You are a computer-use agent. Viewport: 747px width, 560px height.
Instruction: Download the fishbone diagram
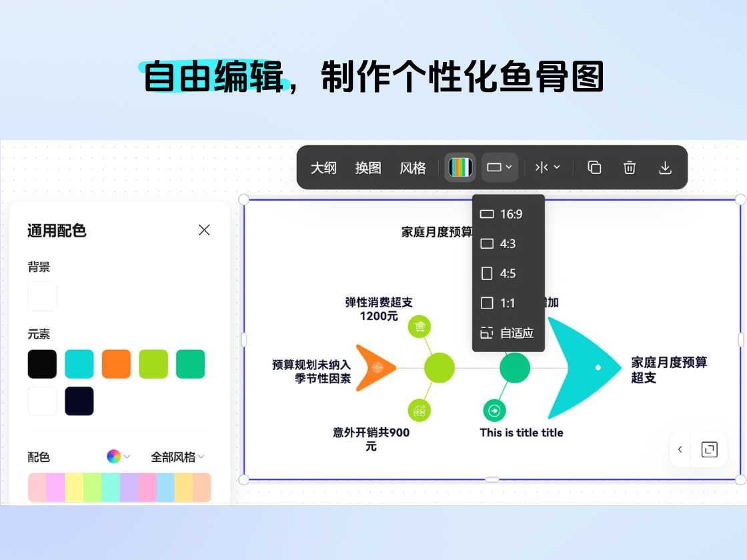click(x=665, y=167)
